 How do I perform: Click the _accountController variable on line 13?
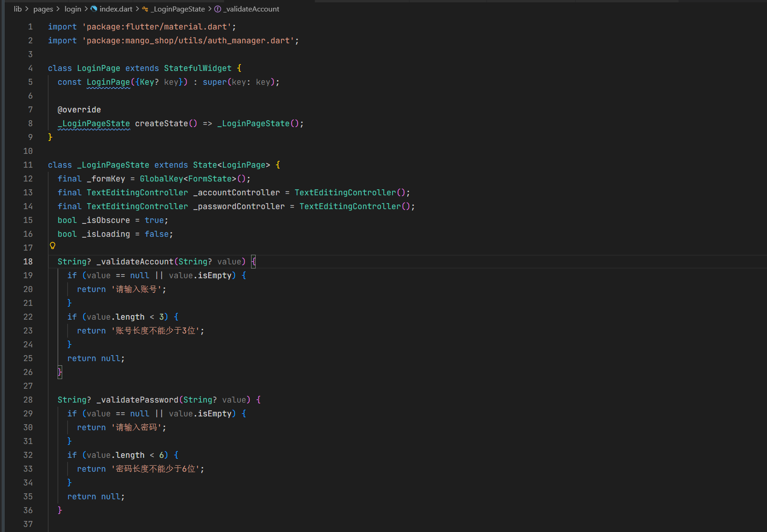236,193
